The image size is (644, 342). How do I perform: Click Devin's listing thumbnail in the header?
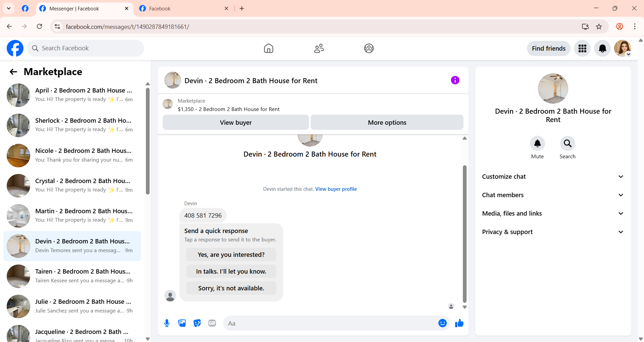point(173,80)
